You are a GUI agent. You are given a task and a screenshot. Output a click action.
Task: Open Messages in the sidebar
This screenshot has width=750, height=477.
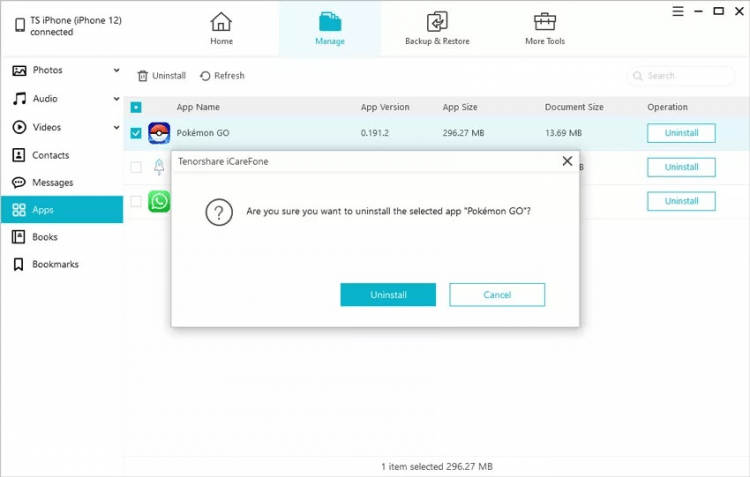(53, 182)
